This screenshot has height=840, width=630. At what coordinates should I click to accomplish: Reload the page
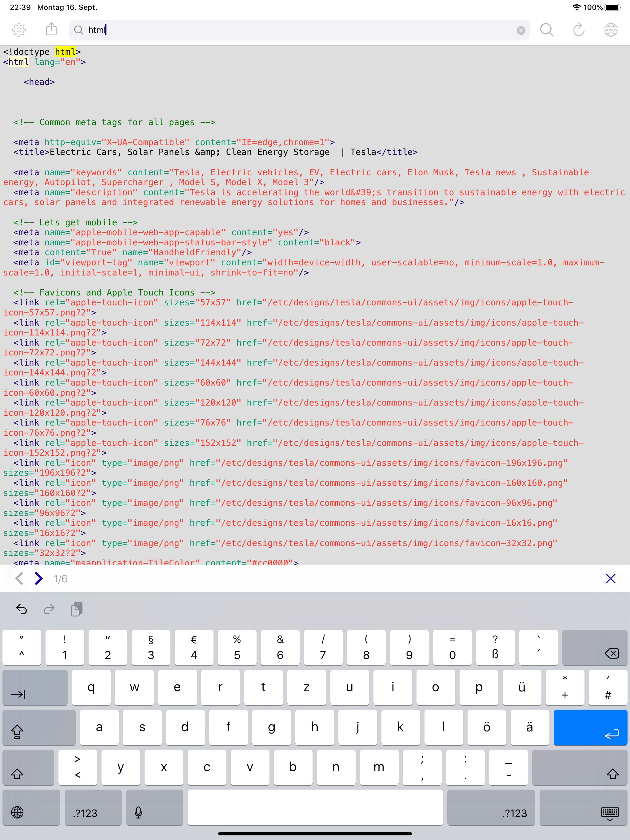click(x=578, y=30)
